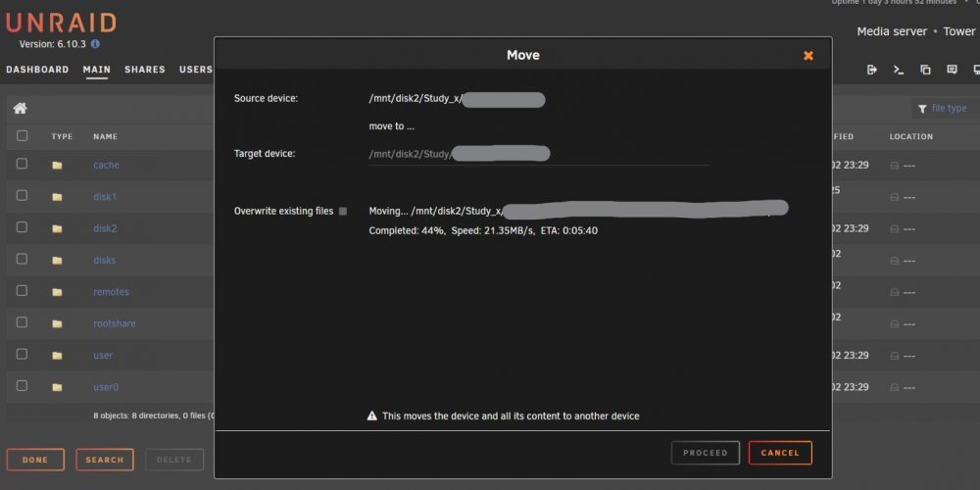Open the feedback message icon

point(952,70)
